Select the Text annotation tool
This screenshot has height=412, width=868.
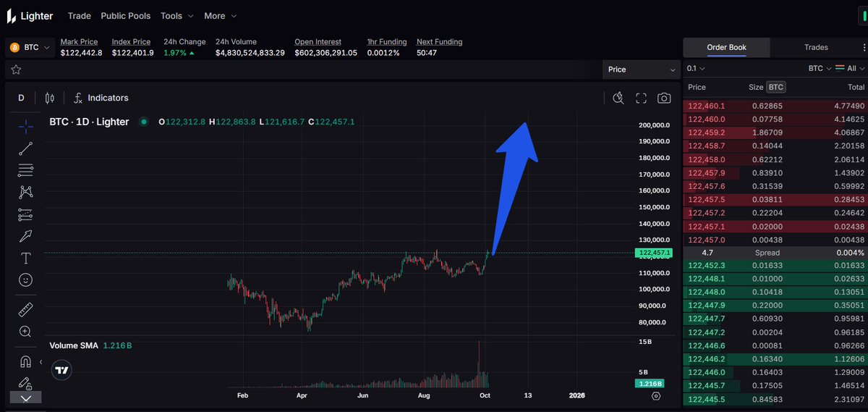point(25,258)
